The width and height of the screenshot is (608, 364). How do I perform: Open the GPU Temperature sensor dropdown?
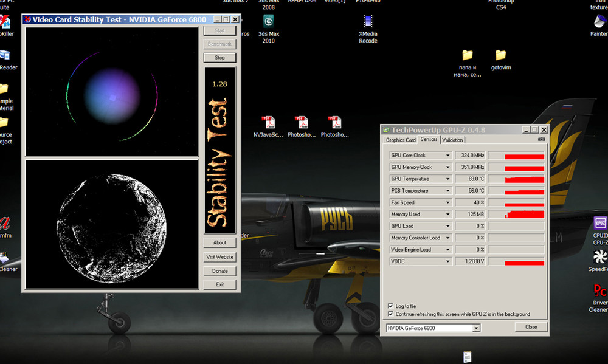(x=448, y=179)
